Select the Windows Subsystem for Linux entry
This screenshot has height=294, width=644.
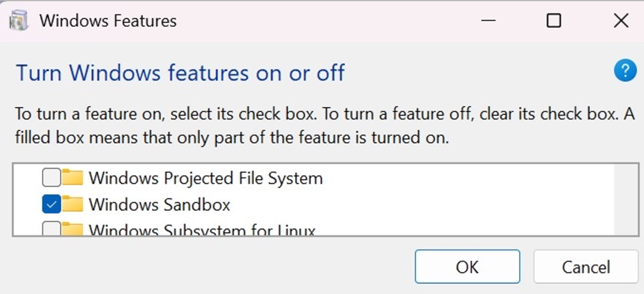tap(202, 230)
